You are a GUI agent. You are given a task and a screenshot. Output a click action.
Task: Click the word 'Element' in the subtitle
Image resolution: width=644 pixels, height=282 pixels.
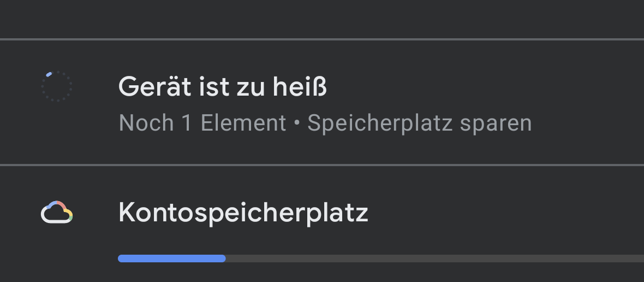click(243, 123)
